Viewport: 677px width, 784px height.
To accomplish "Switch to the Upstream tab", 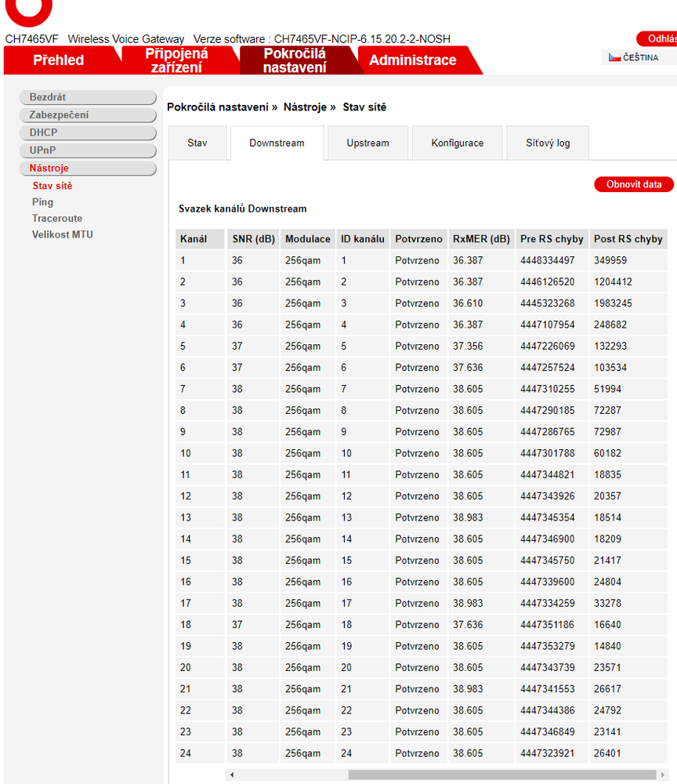I will 367,143.
